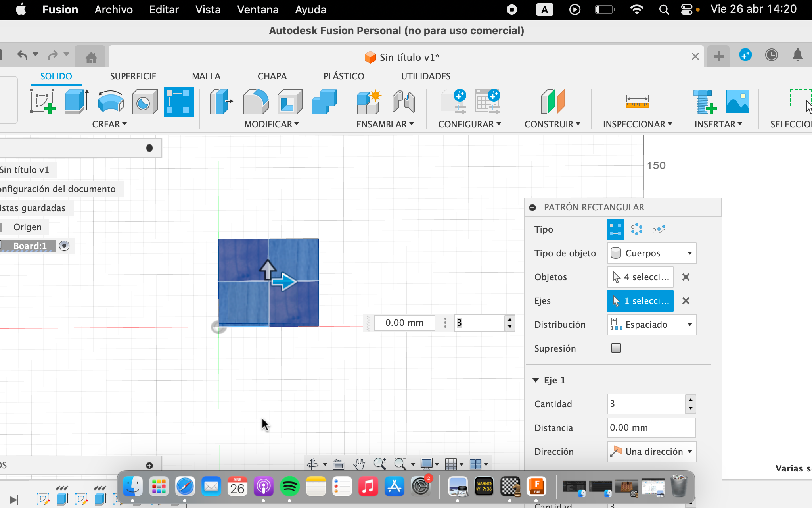Viewport: 812px width, 508px height.
Task: Activate the Orbit navigation tool
Action: point(312,464)
